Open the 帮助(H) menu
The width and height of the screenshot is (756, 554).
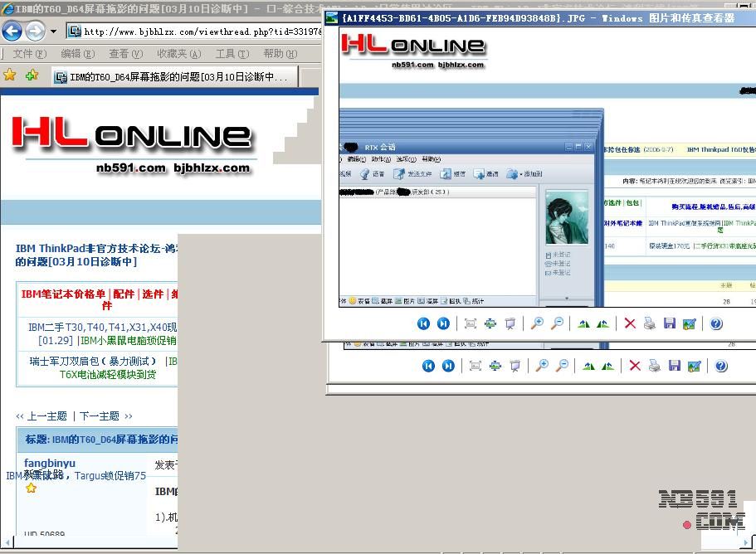pos(280,53)
